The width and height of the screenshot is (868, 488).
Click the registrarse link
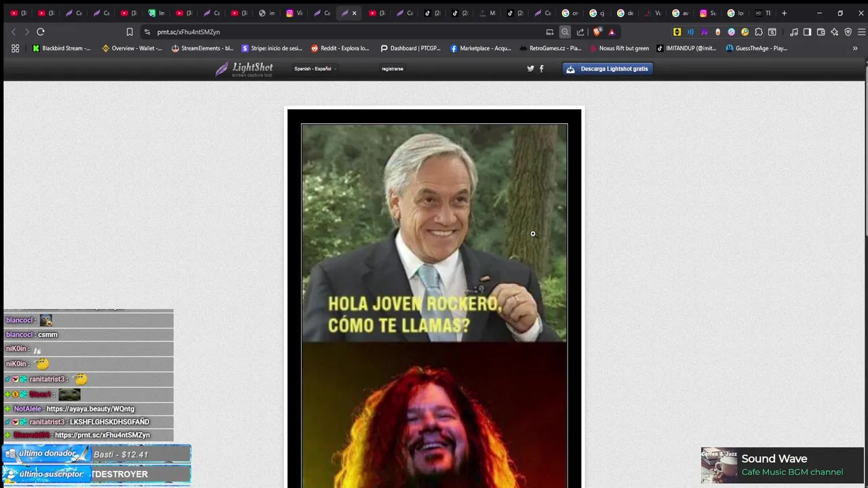point(392,68)
